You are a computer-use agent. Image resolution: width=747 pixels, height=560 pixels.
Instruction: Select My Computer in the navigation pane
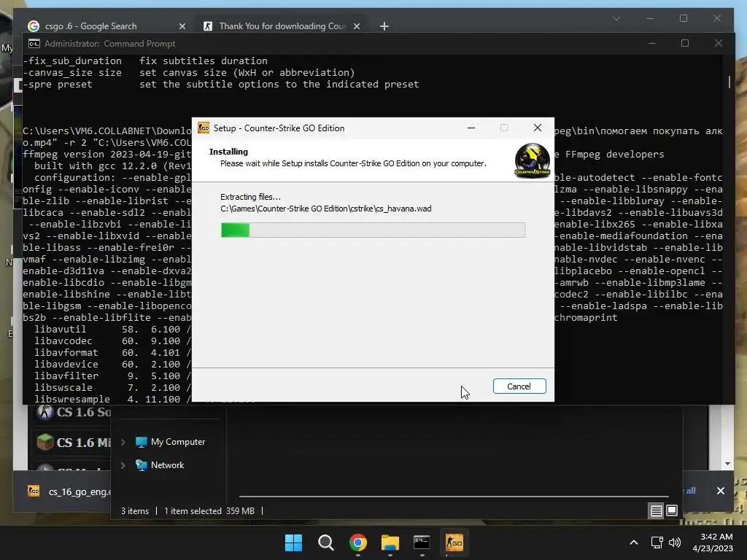point(178,442)
